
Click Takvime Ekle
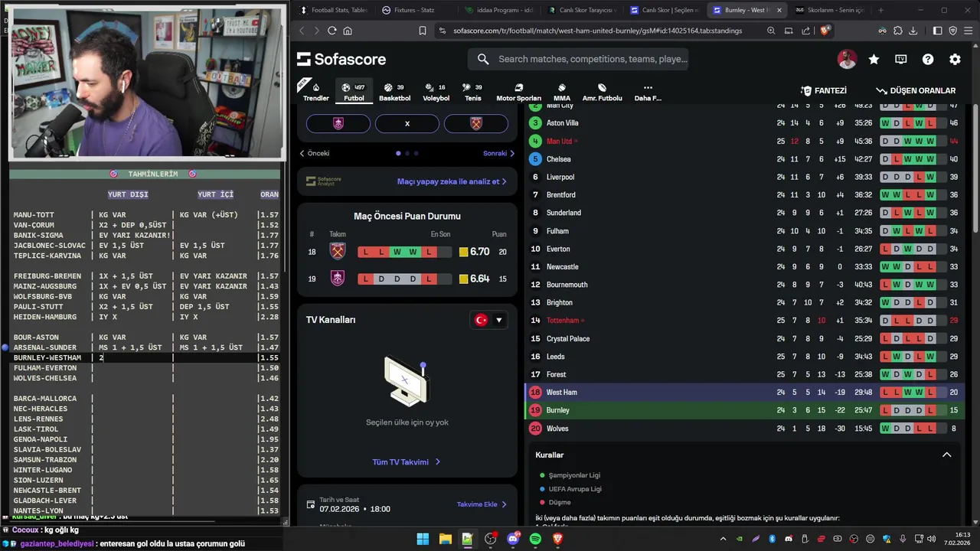tap(482, 504)
